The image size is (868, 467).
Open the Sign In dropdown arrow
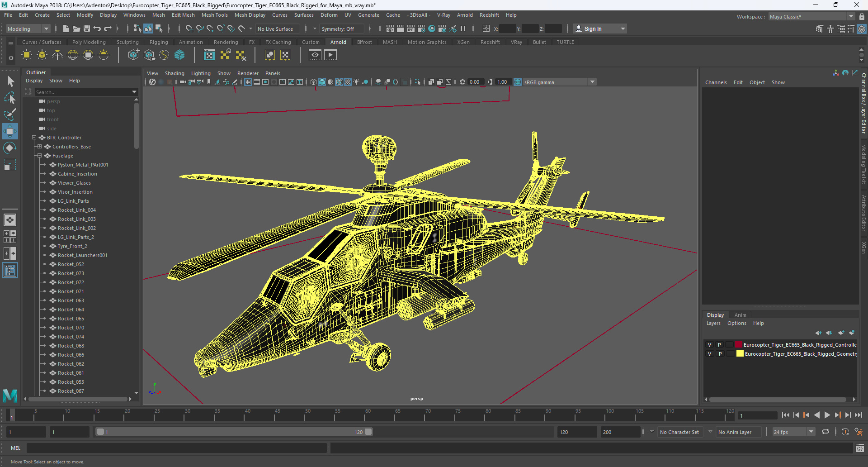623,29
